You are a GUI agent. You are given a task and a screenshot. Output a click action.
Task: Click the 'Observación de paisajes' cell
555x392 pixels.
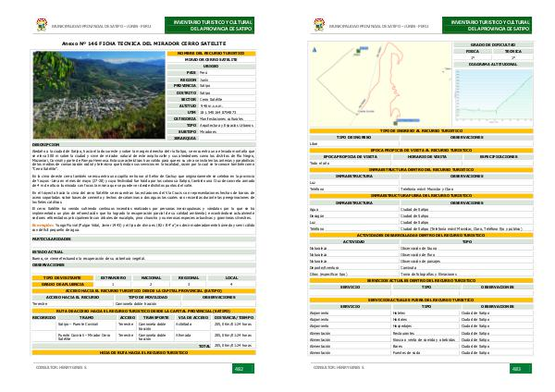tap(466, 262)
